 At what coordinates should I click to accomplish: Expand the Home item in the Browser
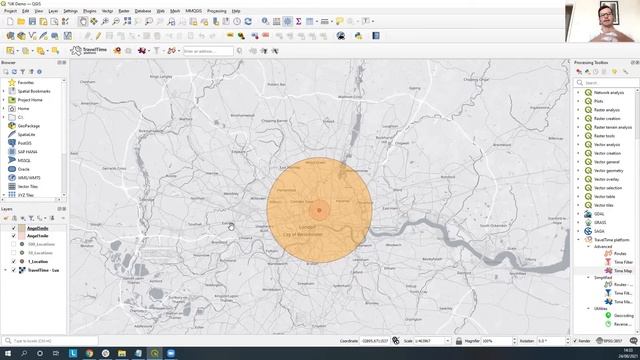tap(4, 109)
